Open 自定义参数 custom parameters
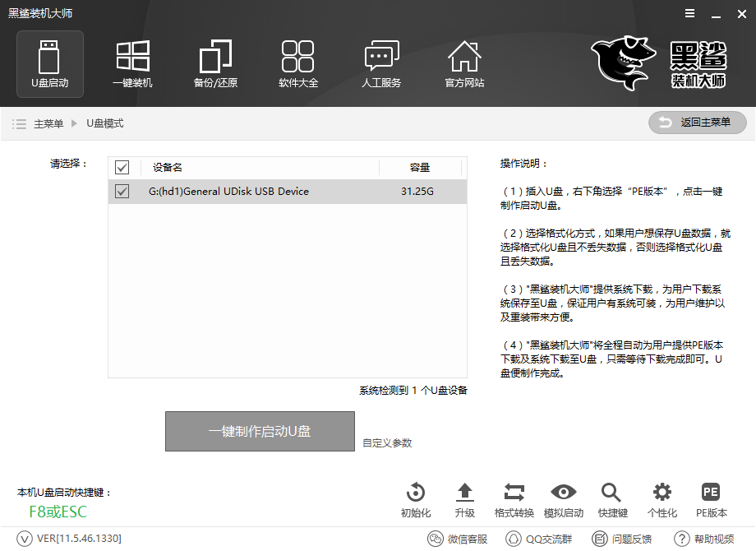 point(386,441)
